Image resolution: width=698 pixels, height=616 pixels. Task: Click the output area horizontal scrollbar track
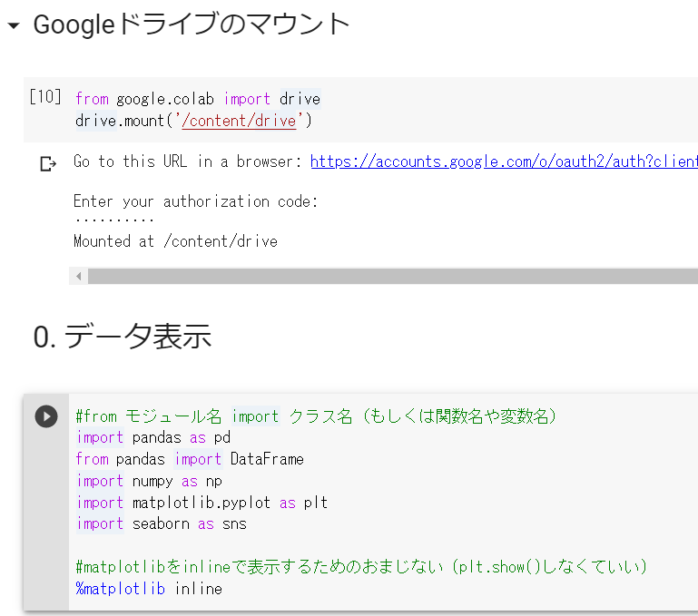(393, 277)
